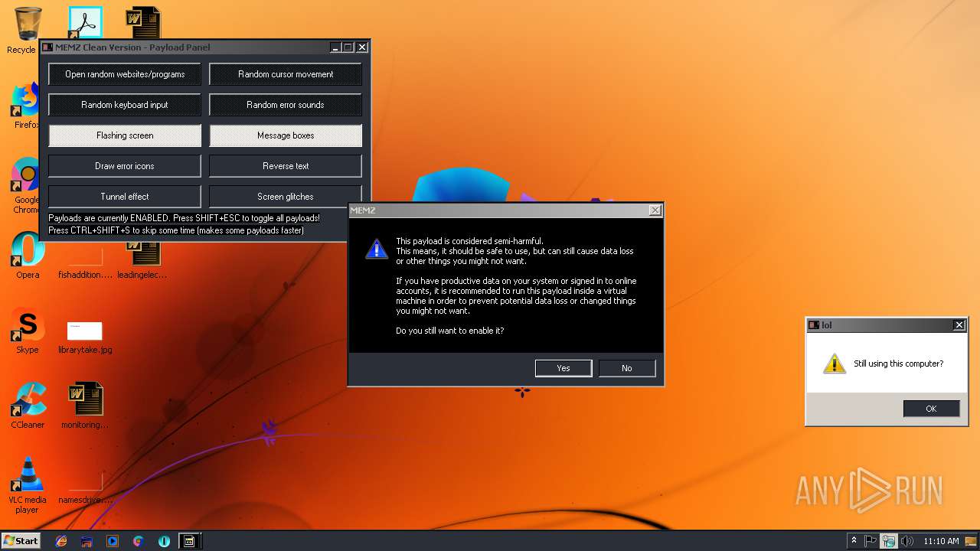The image size is (980, 551).
Task: Click the blue warning icon in MEMZ dialog
Action: 377,248
